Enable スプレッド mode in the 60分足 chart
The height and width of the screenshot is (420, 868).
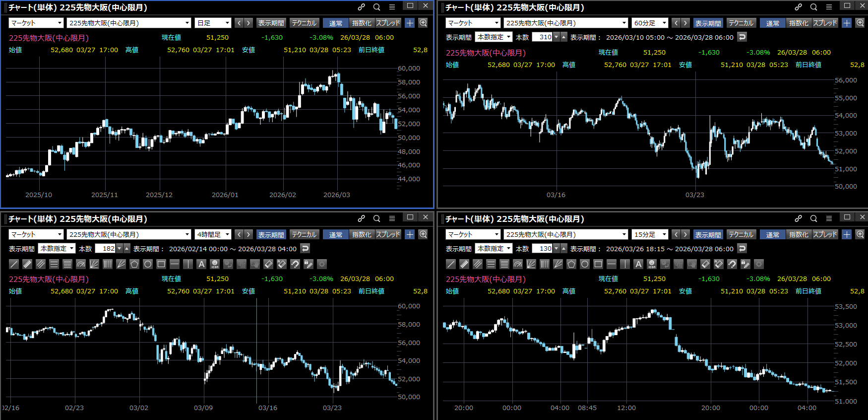coord(825,23)
